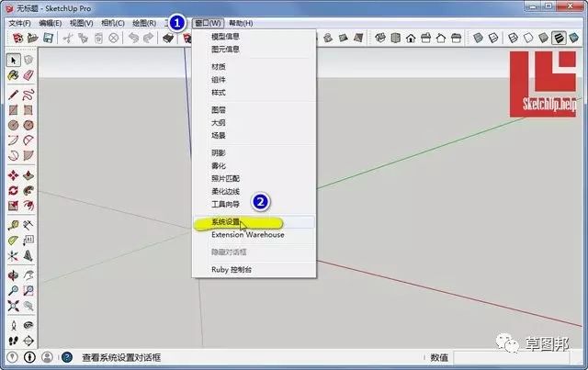Pick the Zoom Window tool
Screen dimensions: 588x370
pos(28,290)
